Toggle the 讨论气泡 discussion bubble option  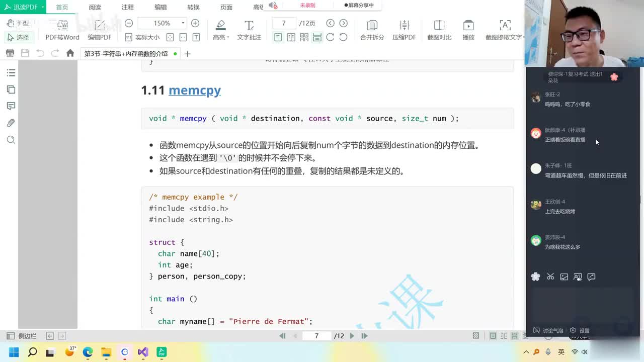coord(548,331)
